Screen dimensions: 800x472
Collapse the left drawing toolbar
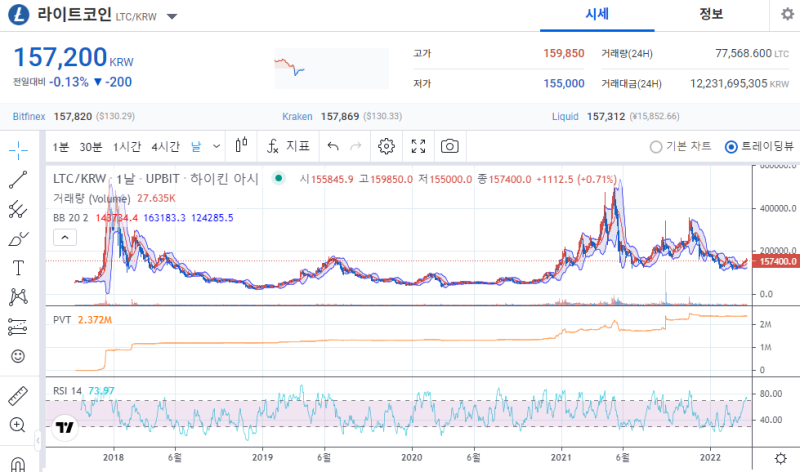tap(38, 440)
